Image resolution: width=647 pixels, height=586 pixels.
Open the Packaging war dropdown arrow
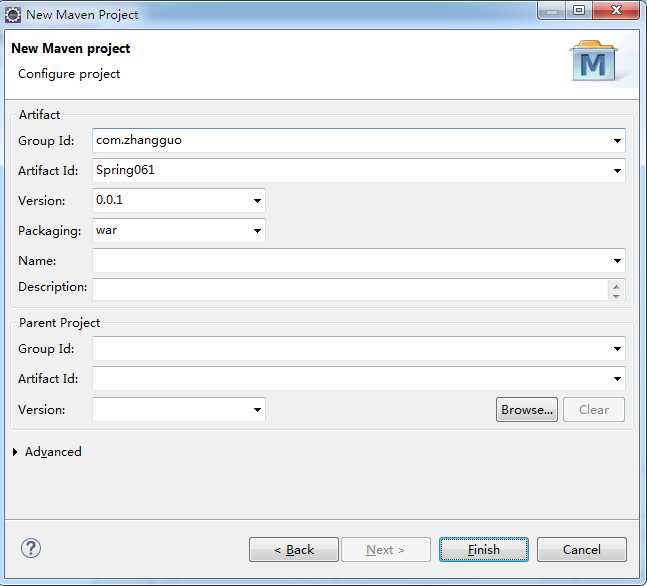(x=257, y=231)
